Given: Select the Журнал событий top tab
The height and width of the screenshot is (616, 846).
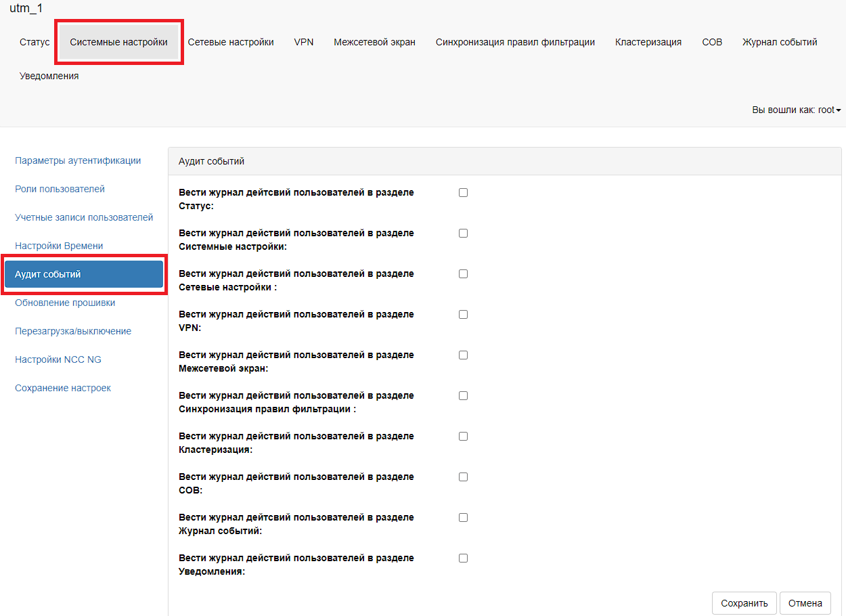Looking at the screenshot, I should tap(780, 42).
